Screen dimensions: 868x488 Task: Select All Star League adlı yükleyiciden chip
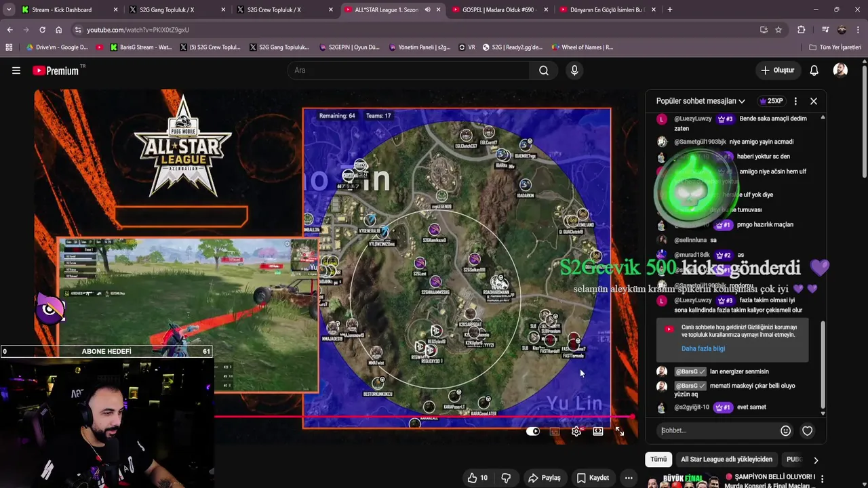726,459
